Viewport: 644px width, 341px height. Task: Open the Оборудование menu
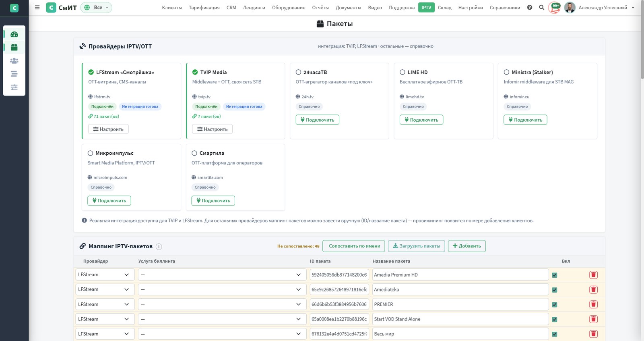[289, 8]
